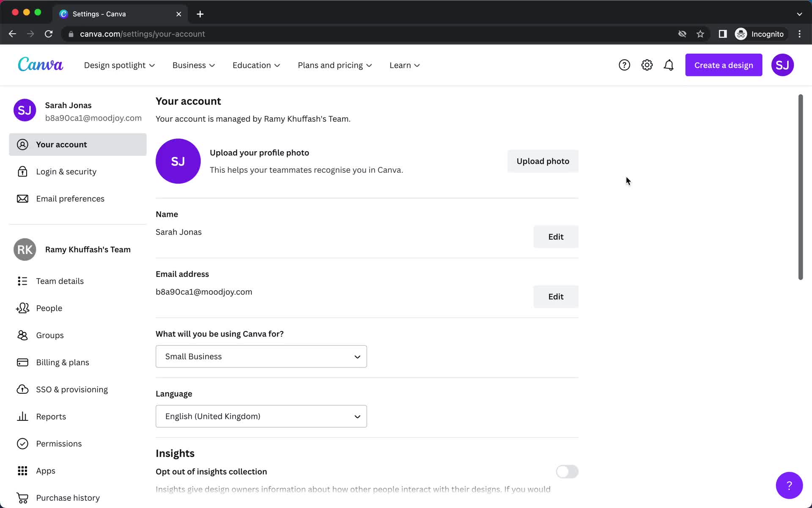The width and height of the screenshot is (812, 508).
Task: Open Login & security settings
Action: pos(78,171)
